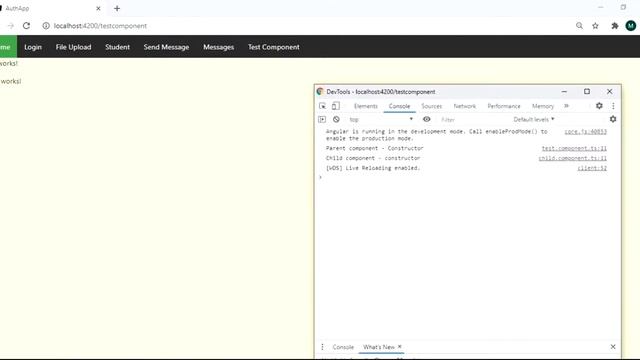Open the child.component.ts source link
The width and height of the screenshot is (640, 360).
pyautogui.click(x=573, y=158)
